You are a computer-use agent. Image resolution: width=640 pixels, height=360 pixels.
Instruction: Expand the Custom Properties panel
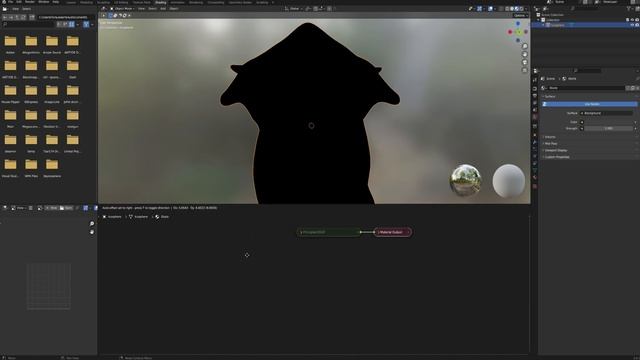point(557,157)
